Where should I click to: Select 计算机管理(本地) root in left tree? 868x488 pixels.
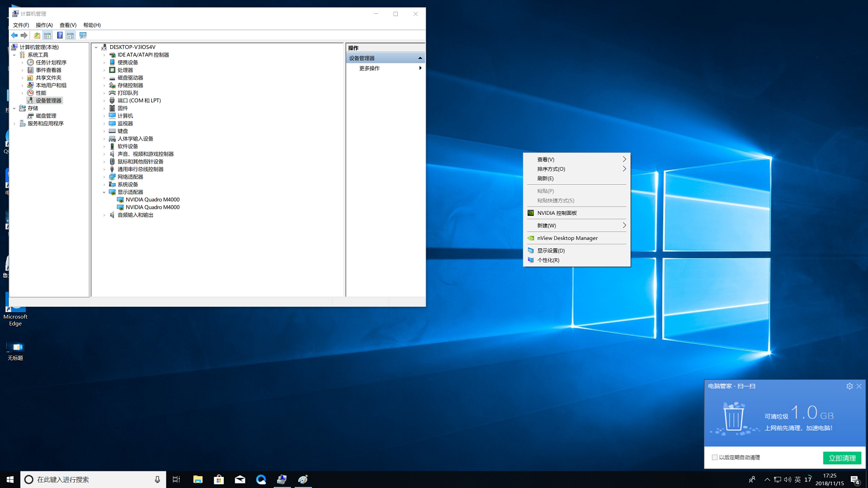[x=39, y=47]
